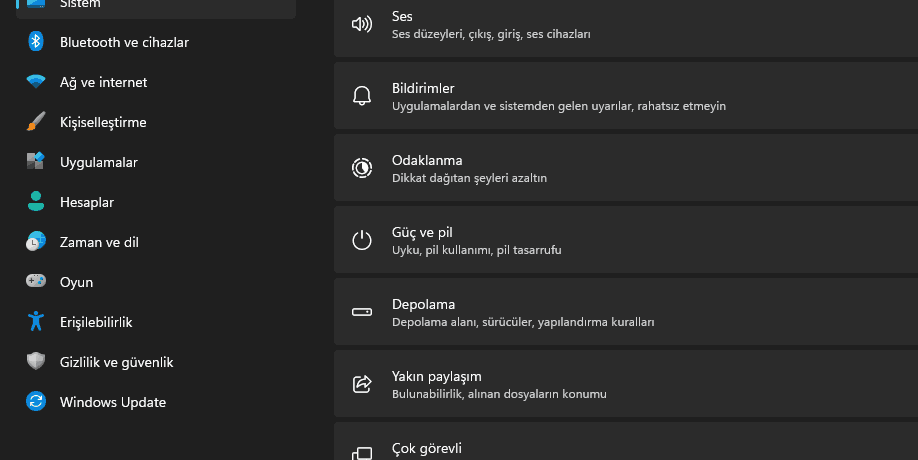
Task: Open the Windows Update section
Action: (112, 402)
